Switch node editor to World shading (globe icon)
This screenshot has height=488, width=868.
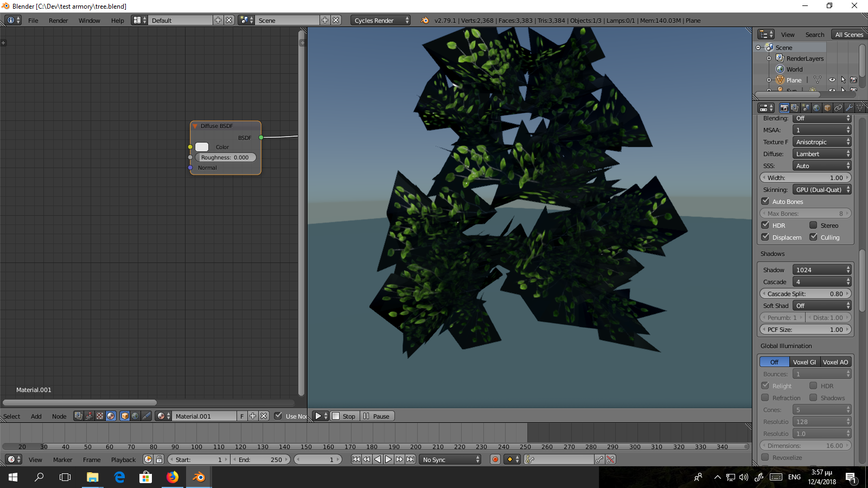point(135,416)
